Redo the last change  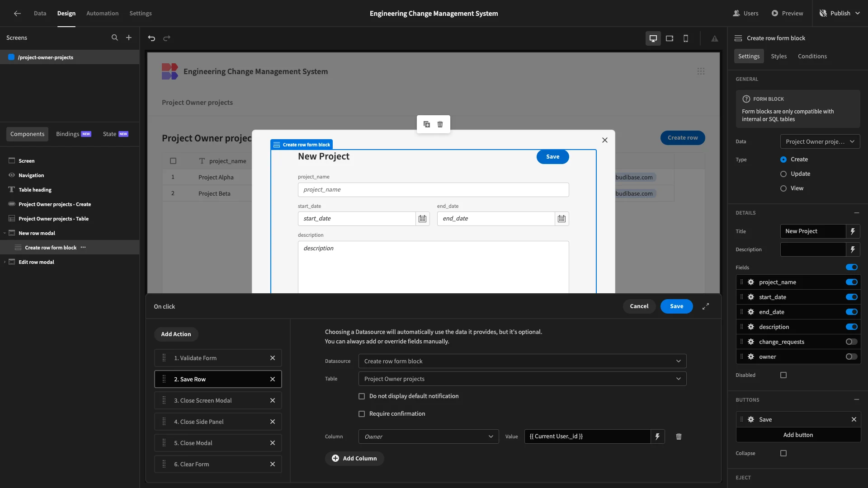pyautogui.click(x=167, y=38)
